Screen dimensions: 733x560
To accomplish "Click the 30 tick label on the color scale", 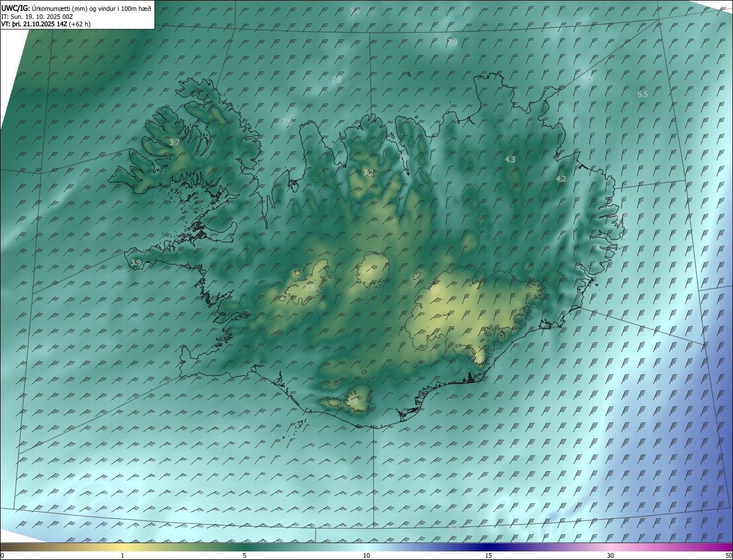I will coord(610,555).
